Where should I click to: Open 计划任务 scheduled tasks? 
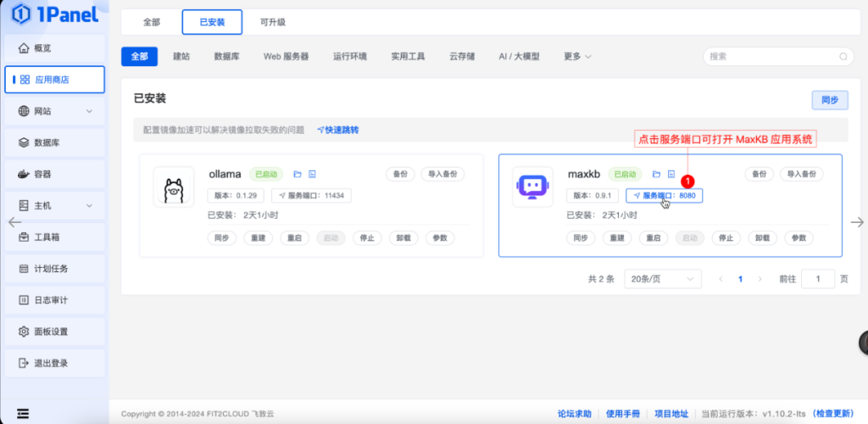tap(54, 269)
